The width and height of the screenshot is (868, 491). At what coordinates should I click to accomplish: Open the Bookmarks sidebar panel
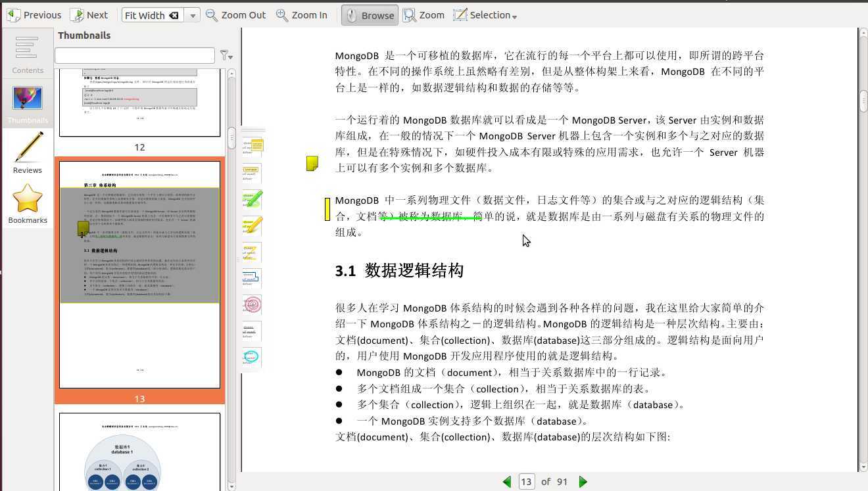(28, 202)
